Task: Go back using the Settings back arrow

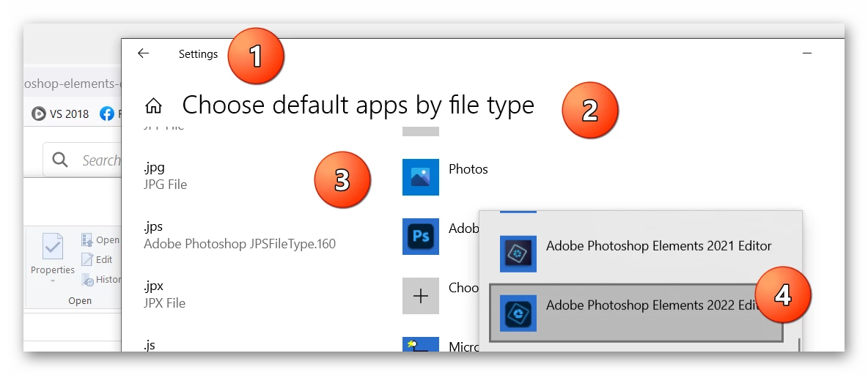Action: click(x=144, y=53)
